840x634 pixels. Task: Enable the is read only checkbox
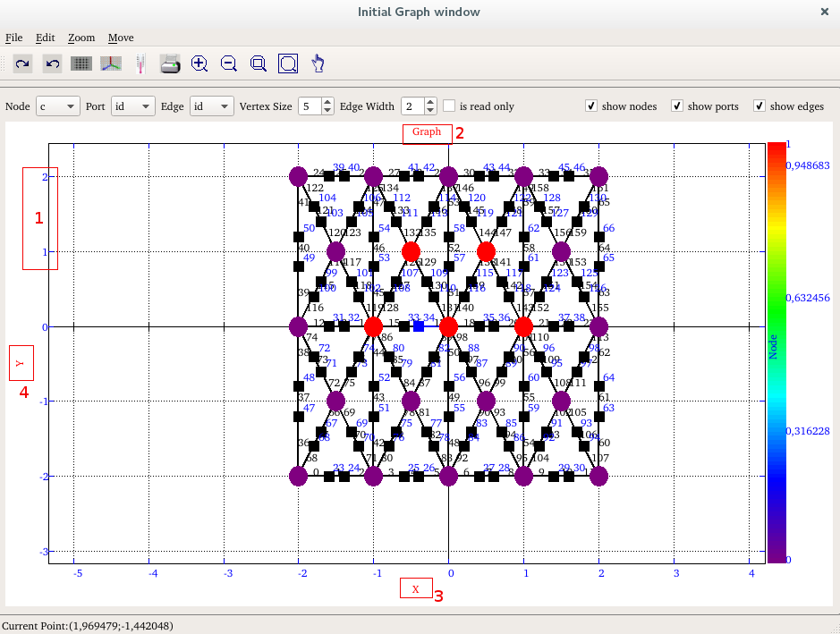[449, 106]
